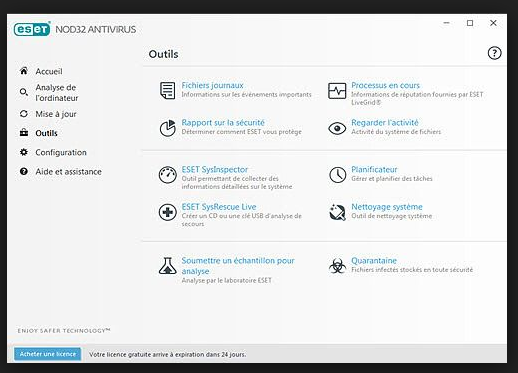Click 'Activité du système de fichiers' text
This screenshot has height=373, width=518.
(396, 132)
